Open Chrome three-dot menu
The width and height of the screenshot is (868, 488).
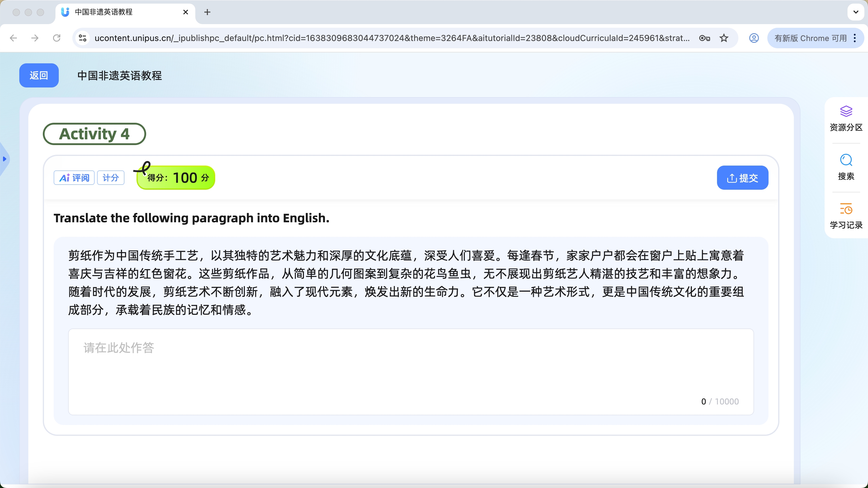click(x=855, y=38)
